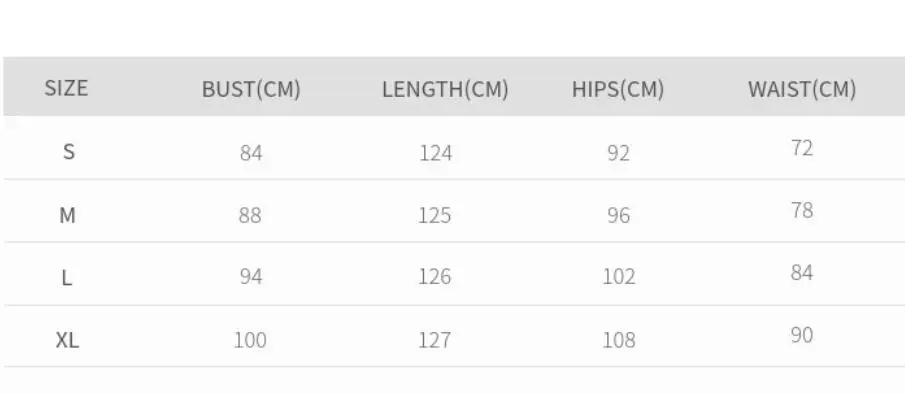Click waist value 90 in XL row
Viewport: 905px width, 394px height.
tap(802, 335)
